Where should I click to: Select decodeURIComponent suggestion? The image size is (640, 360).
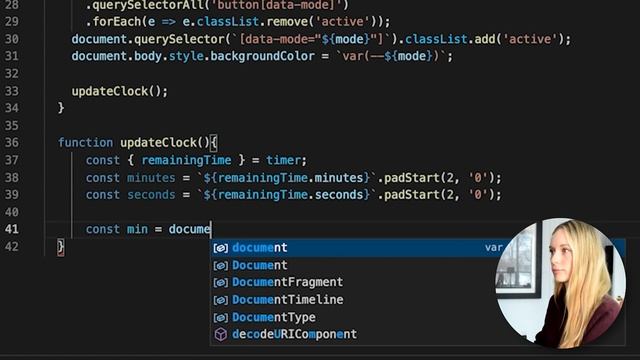(418, 334)
